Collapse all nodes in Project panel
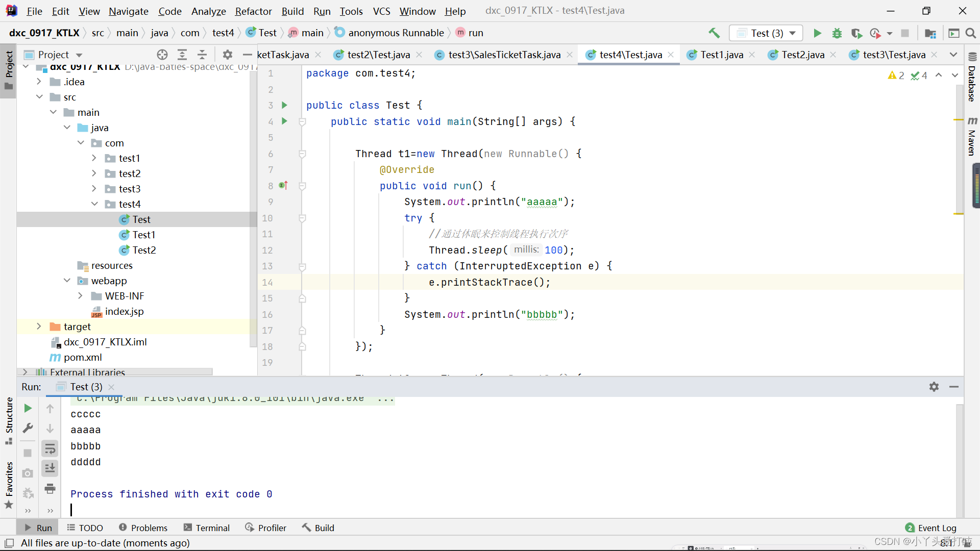 tap(202, 55)
